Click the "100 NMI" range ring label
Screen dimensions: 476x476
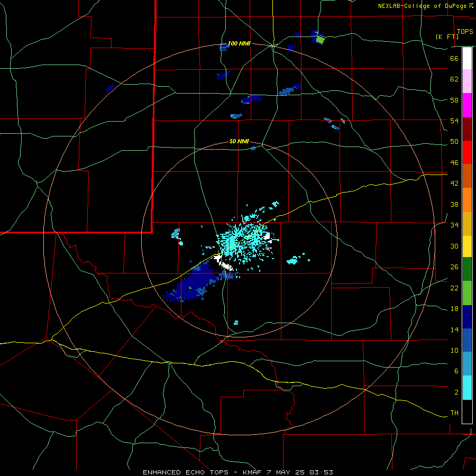coord(239,43)
